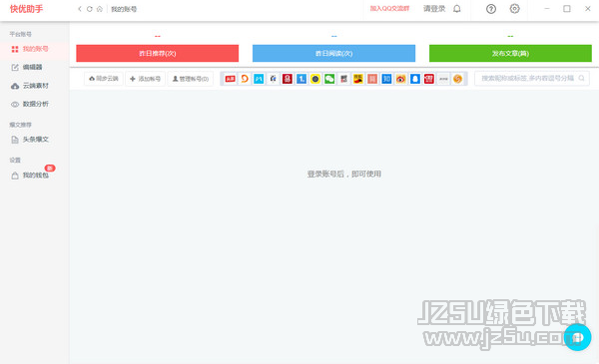Image resolution: width=599 pixels, height=364 pixels.
Task: Click 请登录 to sign in
Action: tap(434, 8)
